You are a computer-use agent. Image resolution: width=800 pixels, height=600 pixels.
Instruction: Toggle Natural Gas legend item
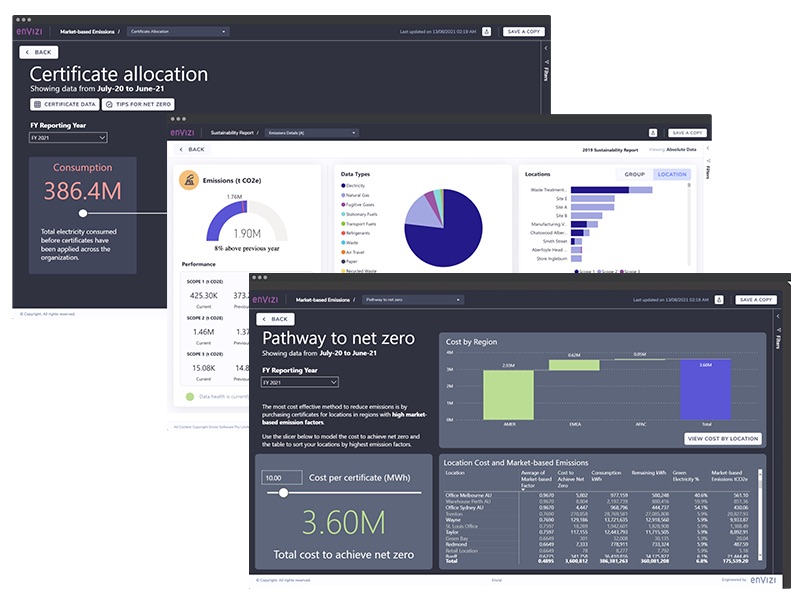coord(355,195)
